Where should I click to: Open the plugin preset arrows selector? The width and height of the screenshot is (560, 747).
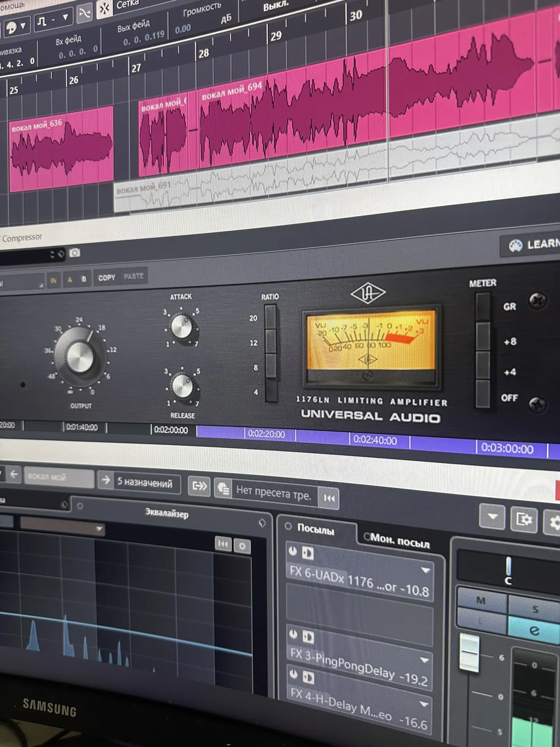(x=52, y=255)
